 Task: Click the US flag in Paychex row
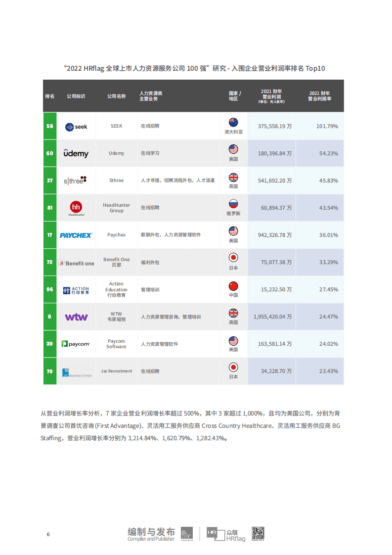coord(233,231)
